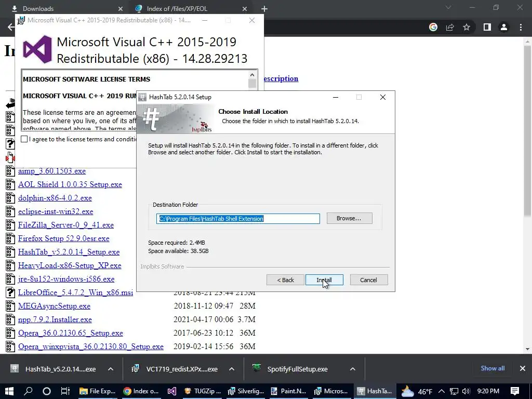Click the Back button in HashTab setup
Image resolution: width=532 pixels, height=399 pixels.
click(x=285, y=280)
